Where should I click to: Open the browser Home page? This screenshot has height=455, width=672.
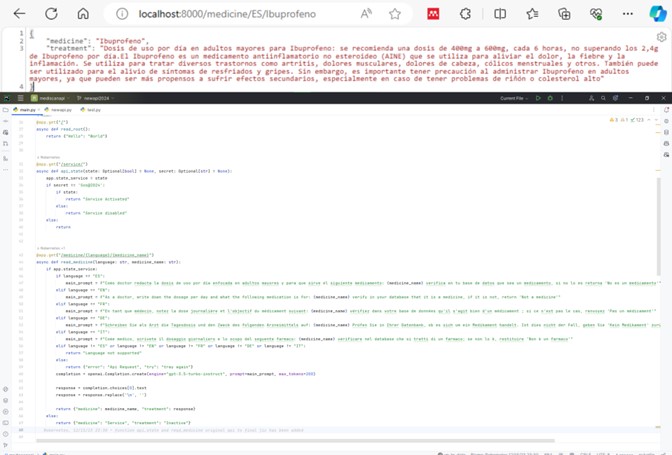[x=83, y=14]
